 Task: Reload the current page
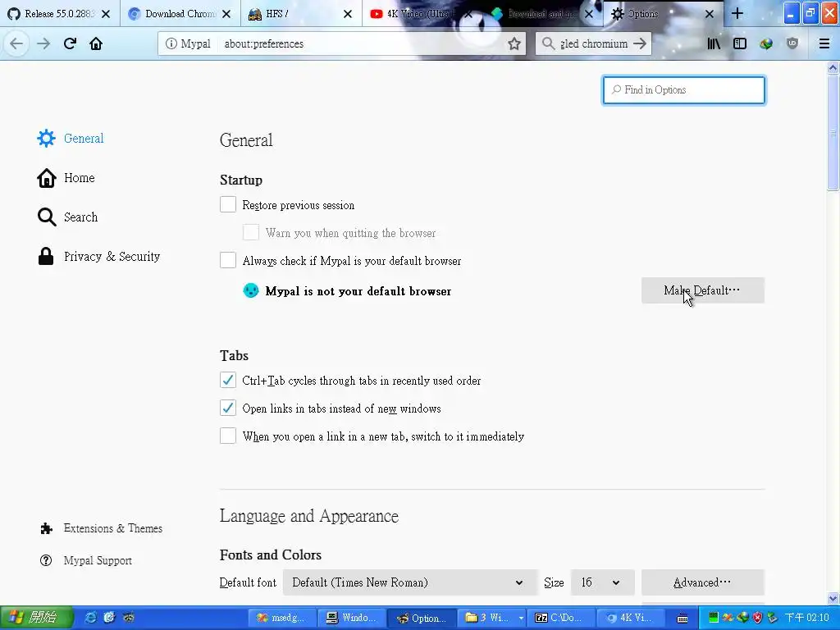[70, 43]
